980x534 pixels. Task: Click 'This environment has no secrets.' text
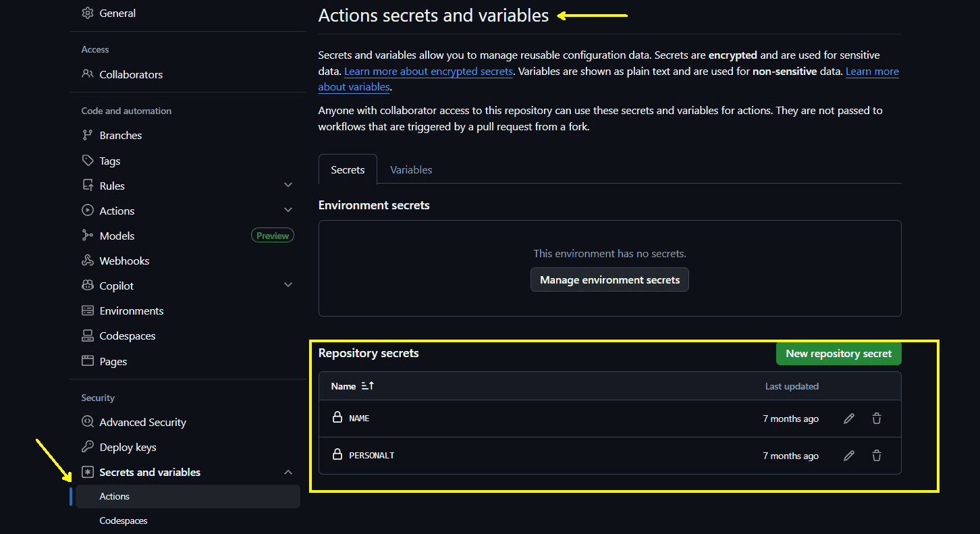tap(609, 254)
